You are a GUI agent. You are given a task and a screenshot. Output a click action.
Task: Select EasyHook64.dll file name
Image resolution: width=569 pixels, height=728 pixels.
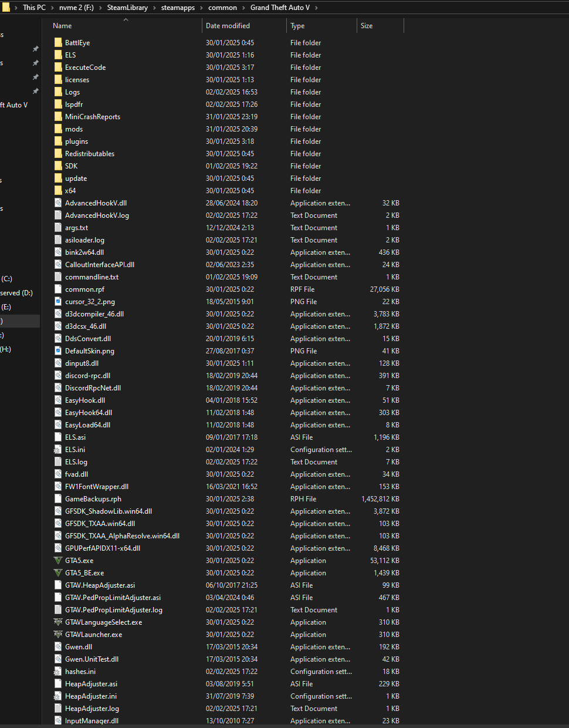pos(89,413)
